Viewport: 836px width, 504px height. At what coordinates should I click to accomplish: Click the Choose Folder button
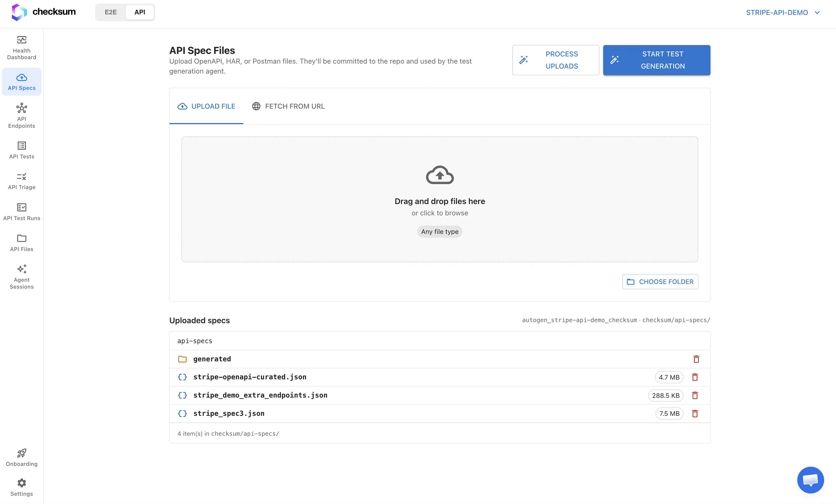660,282
